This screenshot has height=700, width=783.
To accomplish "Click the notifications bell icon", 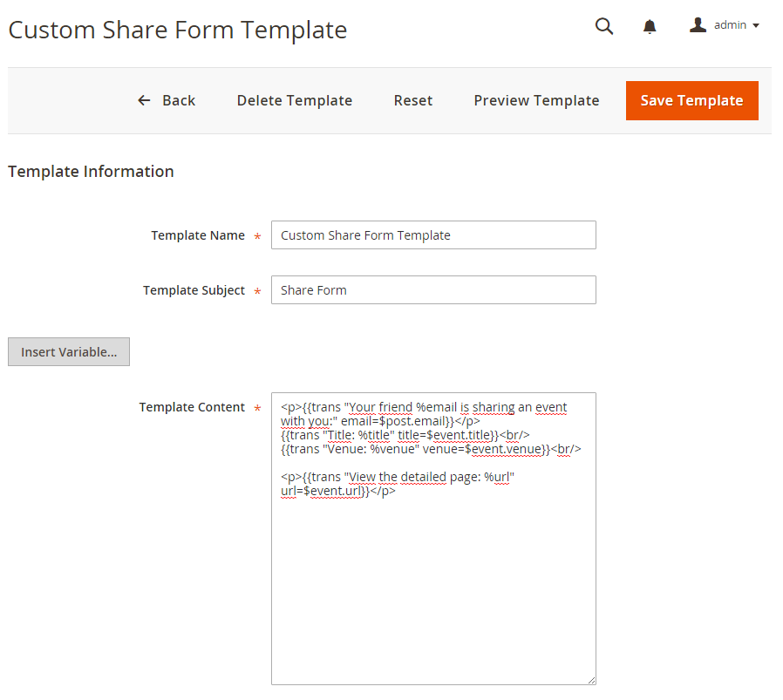I will point(650,26).
